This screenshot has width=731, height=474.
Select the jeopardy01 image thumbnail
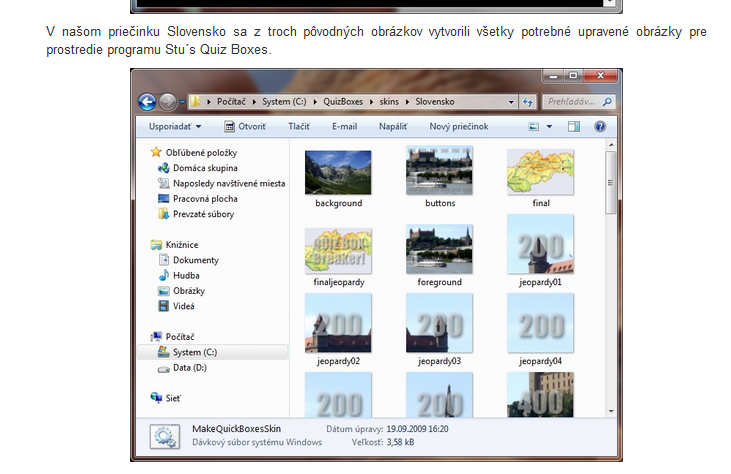pos(540,244)
